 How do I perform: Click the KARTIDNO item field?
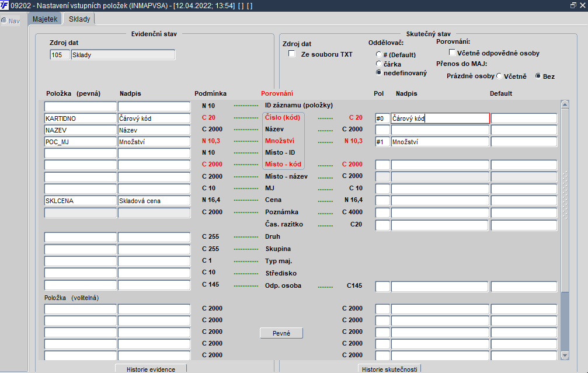(x=80, y=118)
